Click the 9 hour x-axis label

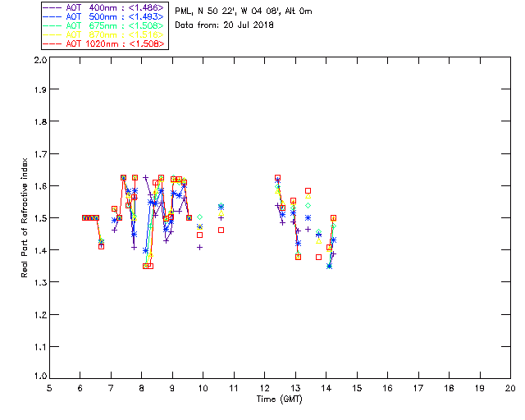[x=172, y=388]
